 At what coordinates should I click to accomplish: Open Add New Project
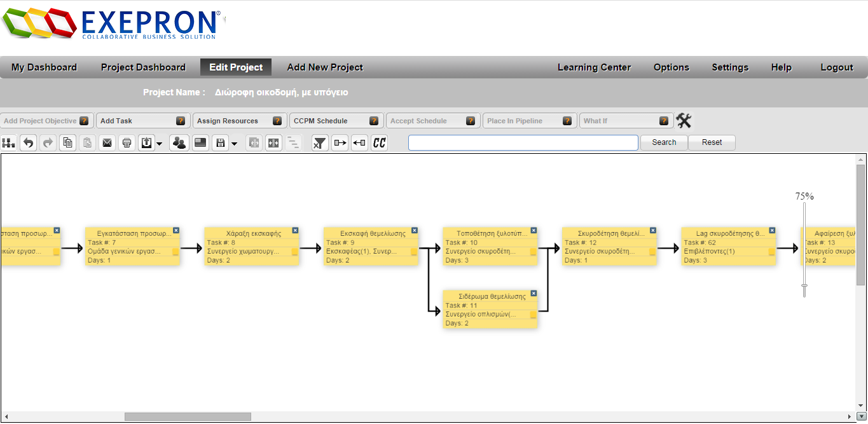(325, 67)
